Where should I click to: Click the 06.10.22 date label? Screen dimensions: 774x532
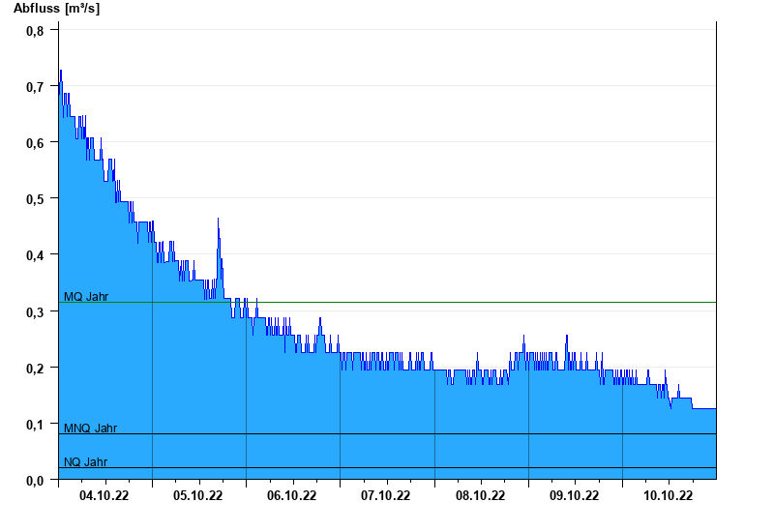tap(292, 495)
